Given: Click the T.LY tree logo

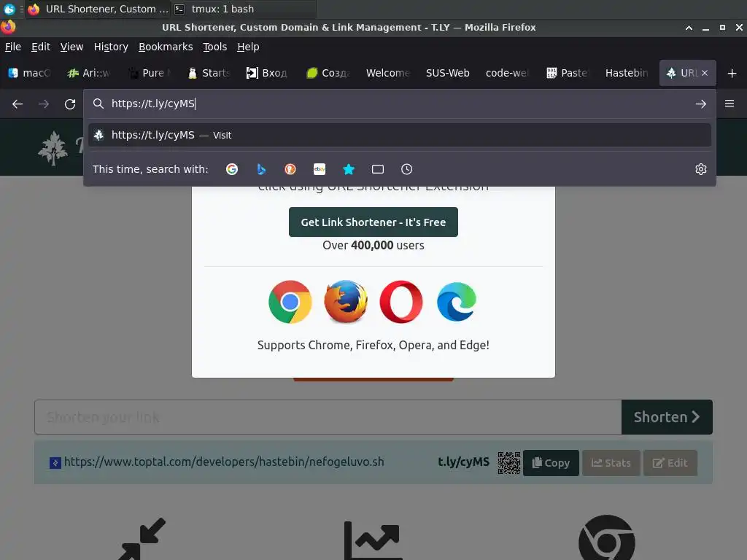Looking at the screenshot, I should point(53,149).
